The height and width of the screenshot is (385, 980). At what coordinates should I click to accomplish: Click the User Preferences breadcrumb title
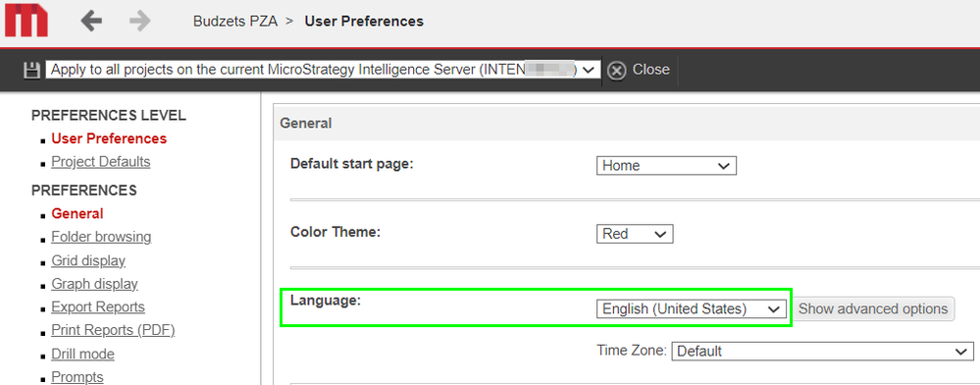tap(364, 22)
